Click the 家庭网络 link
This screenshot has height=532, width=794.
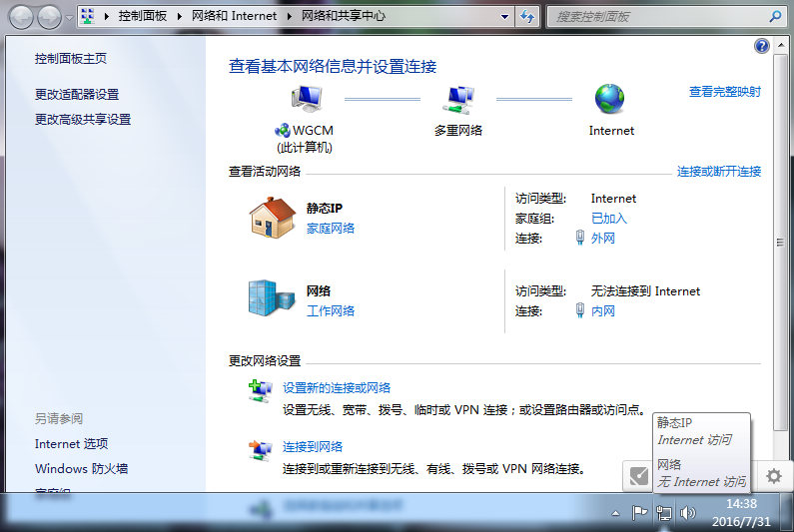(331, 229)
